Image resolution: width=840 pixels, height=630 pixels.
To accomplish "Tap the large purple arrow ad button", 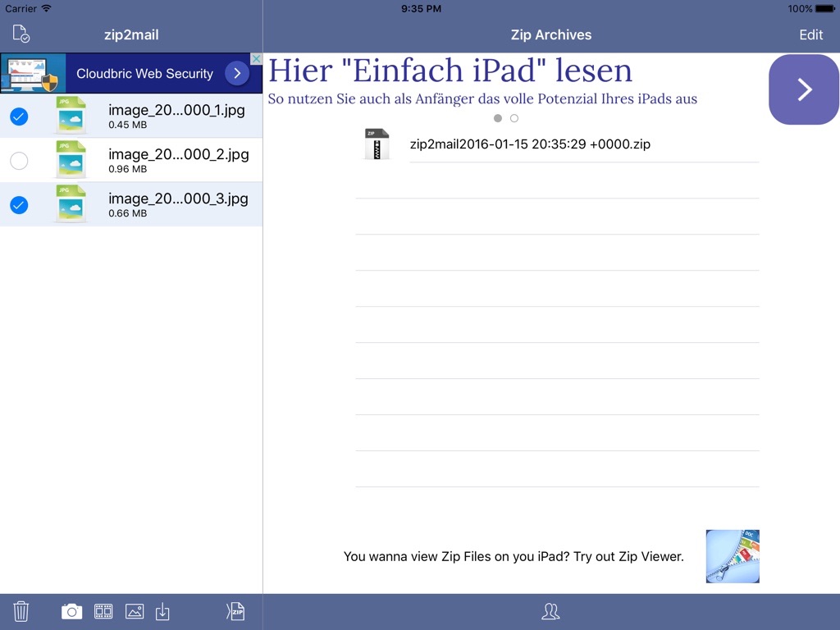I will pos(804,89).
